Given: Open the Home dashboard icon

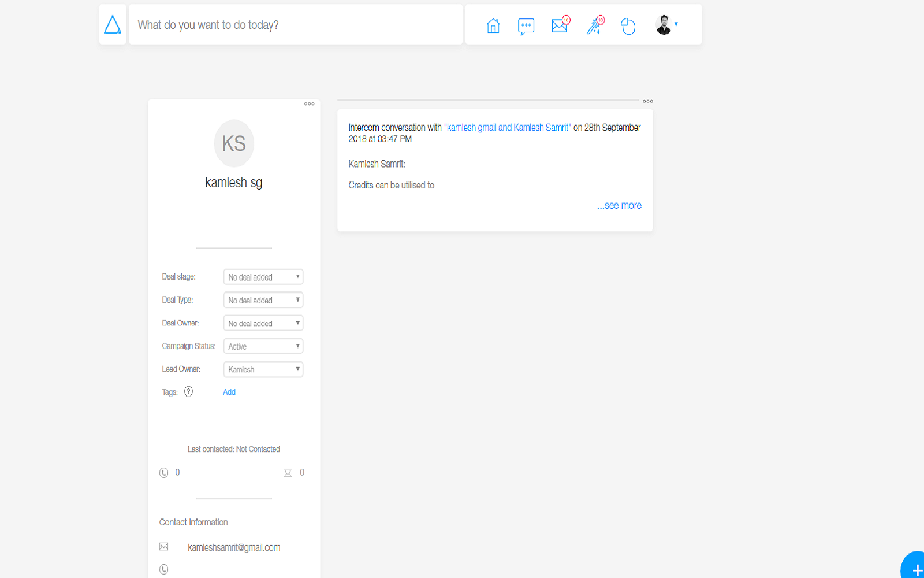Looking at the screenshot, I should (493, 25).
